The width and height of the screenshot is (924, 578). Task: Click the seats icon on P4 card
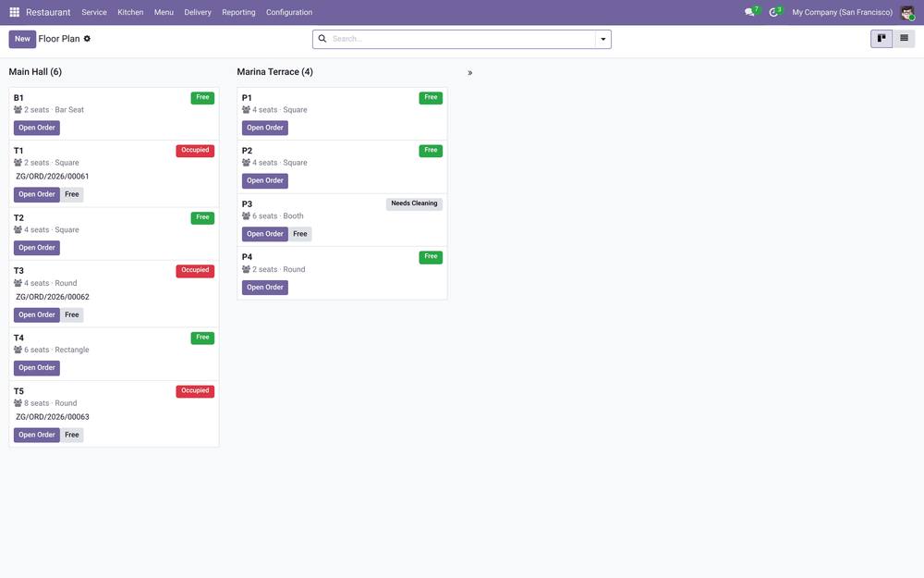[x=246, y=269]
